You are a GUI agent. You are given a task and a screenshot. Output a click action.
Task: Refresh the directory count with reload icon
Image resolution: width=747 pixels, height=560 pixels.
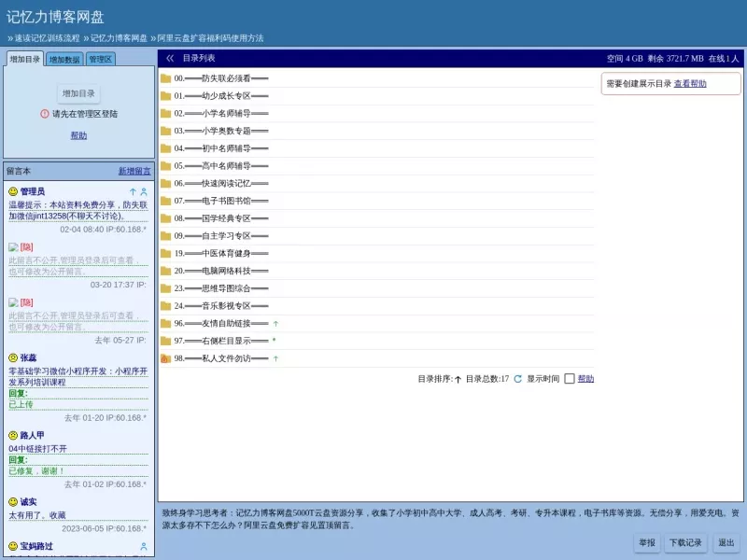(518, 379)
